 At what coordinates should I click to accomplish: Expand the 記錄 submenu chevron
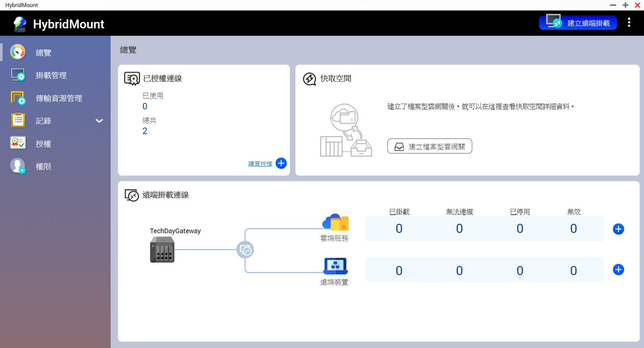99,121
